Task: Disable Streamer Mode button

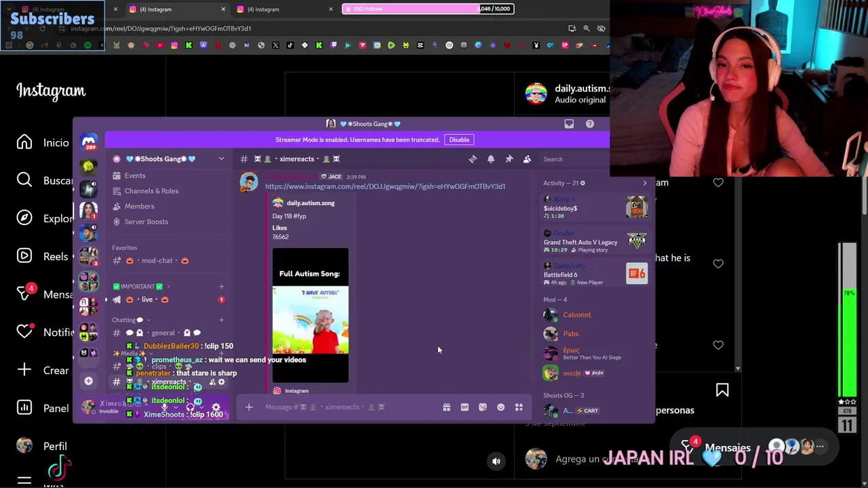Action: pos(459,140)
